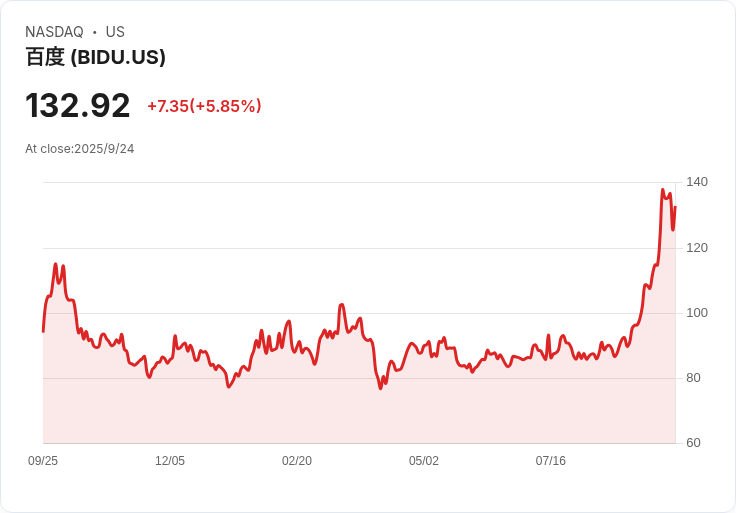Image resolution: width=736 pixels, height=513 pixels.
Task: Select the 07/16 date on the x-axis
Action: (x=551, y=461)
